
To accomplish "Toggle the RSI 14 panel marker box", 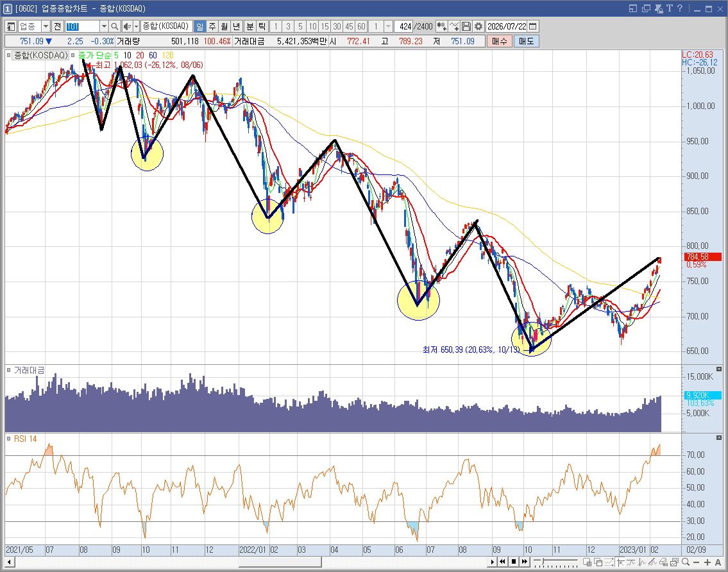I will tap(8, 438).
